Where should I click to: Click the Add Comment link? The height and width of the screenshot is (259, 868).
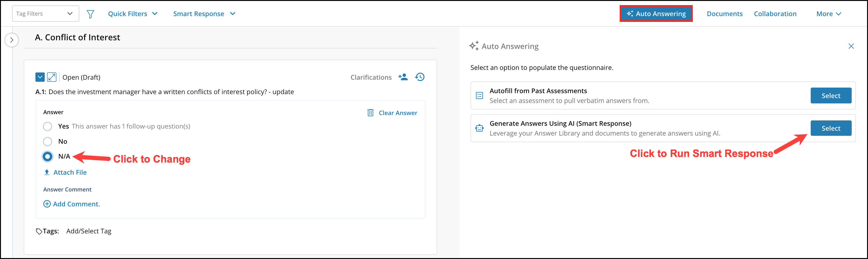[x=76, y=204]
